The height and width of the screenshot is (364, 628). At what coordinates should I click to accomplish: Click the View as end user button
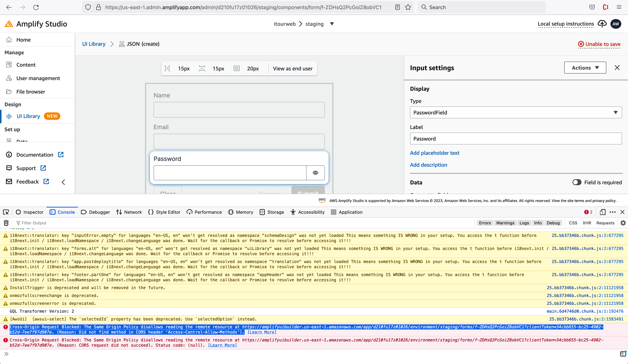coord(292,68)
